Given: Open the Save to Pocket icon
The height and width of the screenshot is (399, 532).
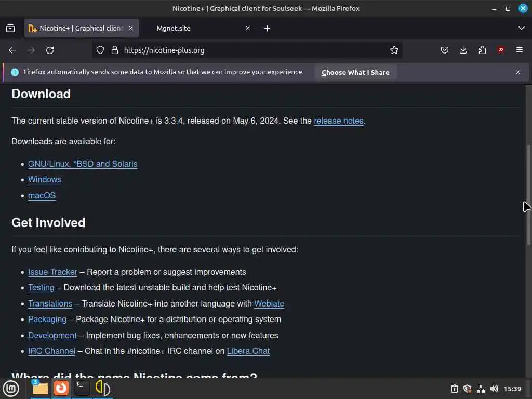Looking at the screenshot, I should 445,50.
